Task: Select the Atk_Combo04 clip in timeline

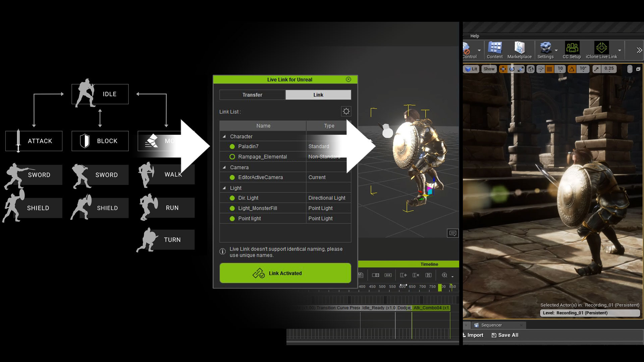Action: tap(431, 308)
